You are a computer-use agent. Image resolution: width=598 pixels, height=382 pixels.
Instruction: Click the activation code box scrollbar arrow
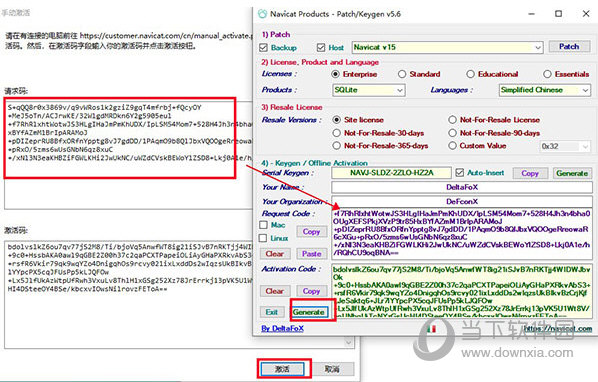(x=349, y=342)
